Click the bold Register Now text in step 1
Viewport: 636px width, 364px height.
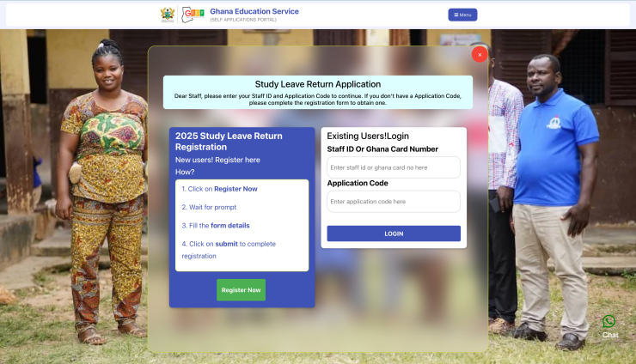[x=235, y=189]
